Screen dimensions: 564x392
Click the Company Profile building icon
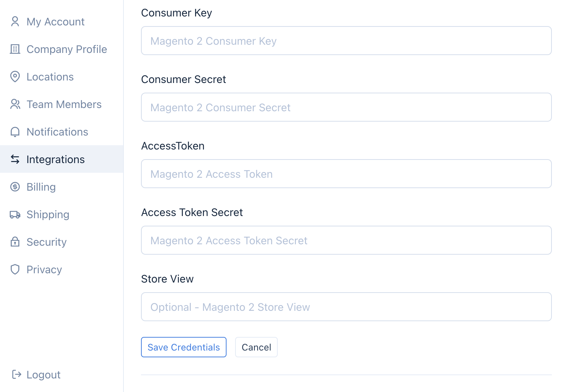[15, 49]
